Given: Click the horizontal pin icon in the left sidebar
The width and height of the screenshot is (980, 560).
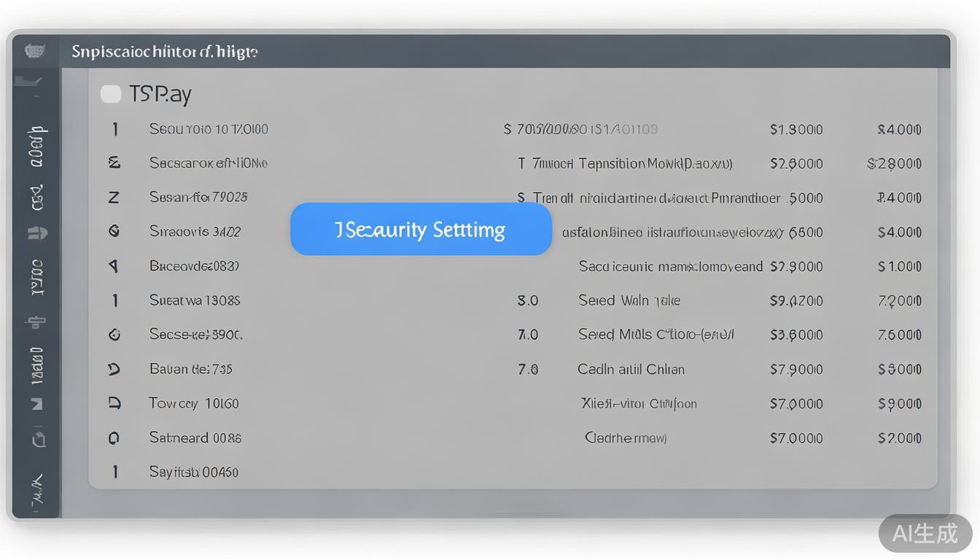Looking at the screenshot, I should coord(36,321).
